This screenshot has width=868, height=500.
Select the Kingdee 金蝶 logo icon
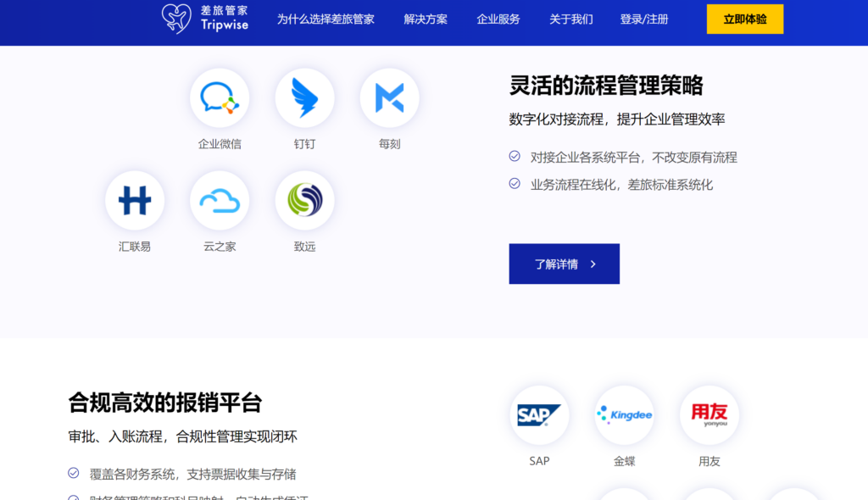click(625, 415)
